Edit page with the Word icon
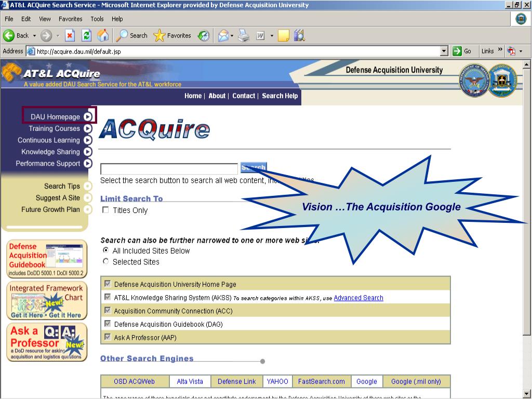Screen dimensions: 532x399 tap(260, 36)
